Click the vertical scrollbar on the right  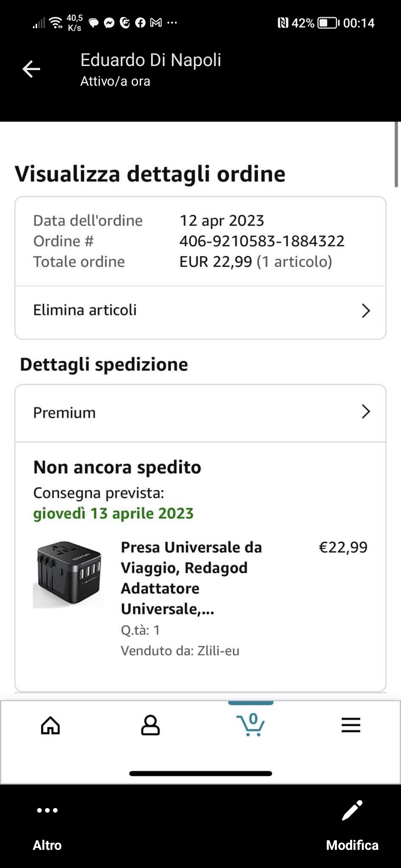pos(396,154)
